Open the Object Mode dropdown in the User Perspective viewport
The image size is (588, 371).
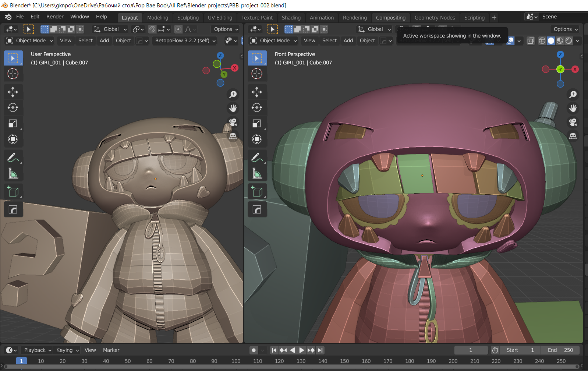pyautogui.click(x=30, y=40)
